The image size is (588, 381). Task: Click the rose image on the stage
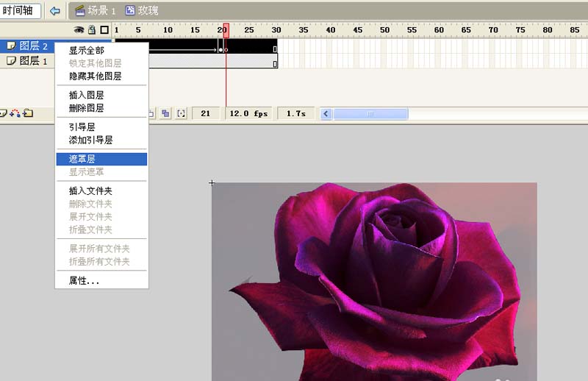[374, 282]
